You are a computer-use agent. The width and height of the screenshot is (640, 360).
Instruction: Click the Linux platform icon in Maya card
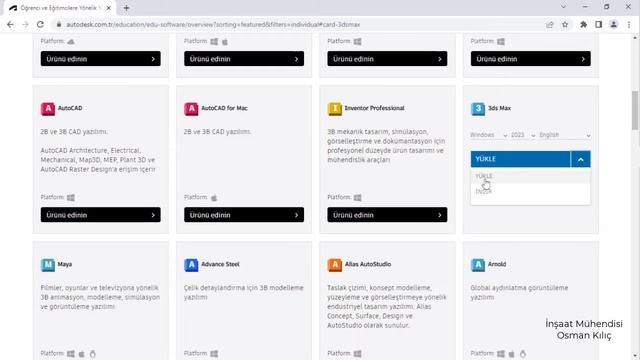[93, 353]
